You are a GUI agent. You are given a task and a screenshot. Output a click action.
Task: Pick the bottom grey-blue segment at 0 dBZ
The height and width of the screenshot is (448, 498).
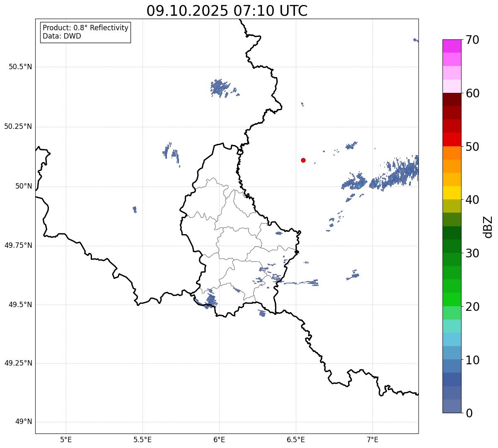coord(452,406)
